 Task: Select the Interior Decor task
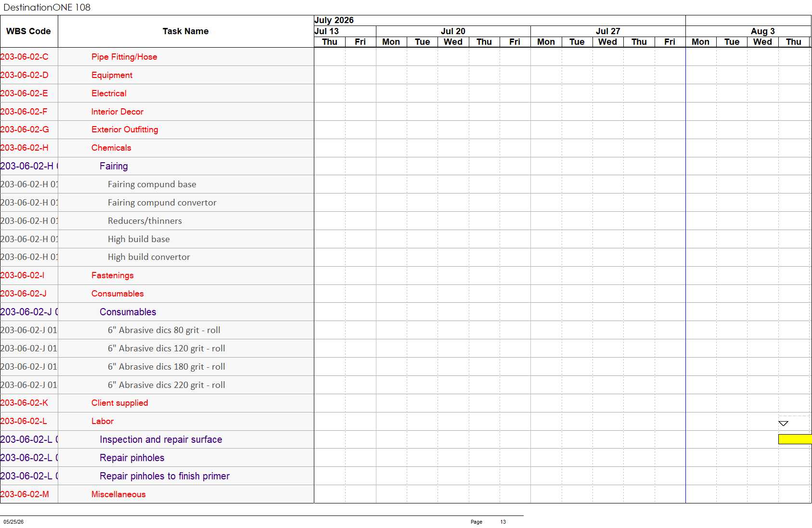coord(117,112)
